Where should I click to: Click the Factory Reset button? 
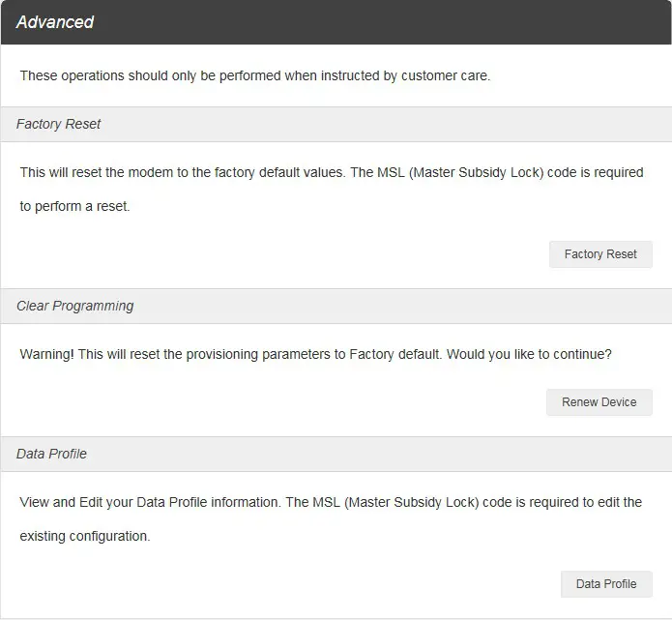pos(600,254)
